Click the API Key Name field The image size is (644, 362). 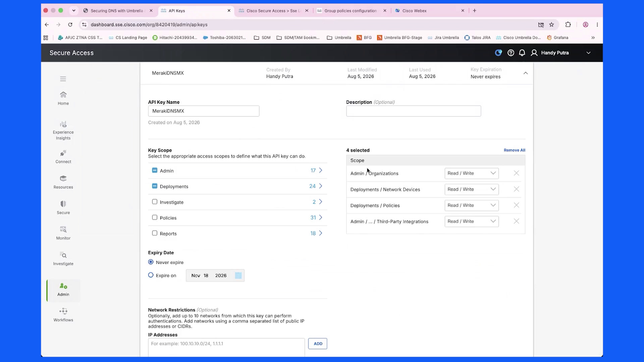pos(204,111)
